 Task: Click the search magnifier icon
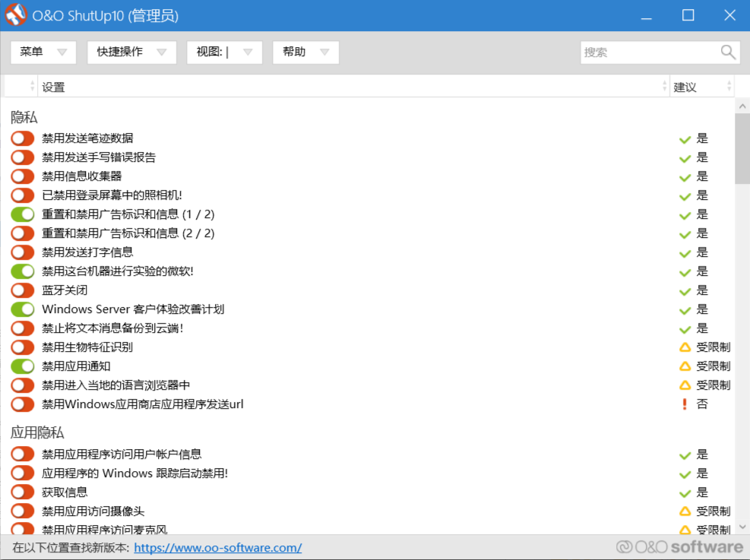click(728, 52)
